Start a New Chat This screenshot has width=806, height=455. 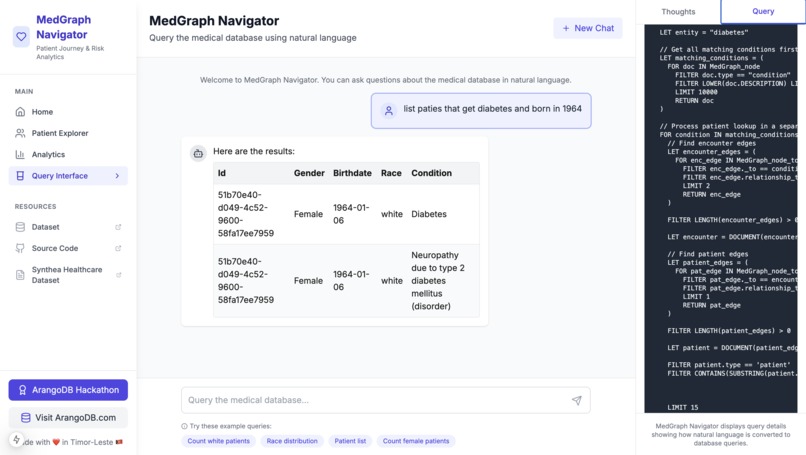[x=588, y=28]
